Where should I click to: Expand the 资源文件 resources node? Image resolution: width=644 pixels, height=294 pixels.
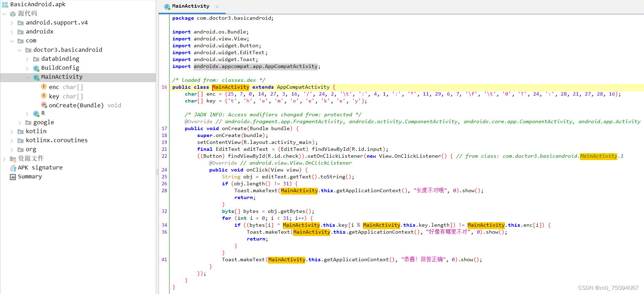click(4, 159)
